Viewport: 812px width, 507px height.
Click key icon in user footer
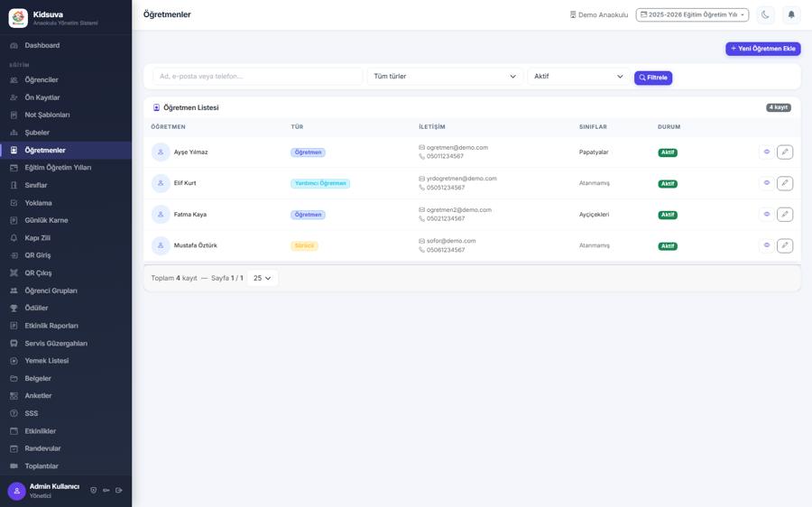pyautogui.click(x=106, y=490)
